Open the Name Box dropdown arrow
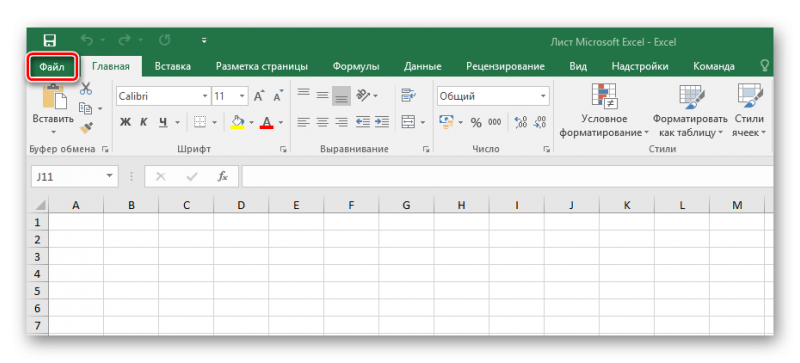 pos(109,176)
